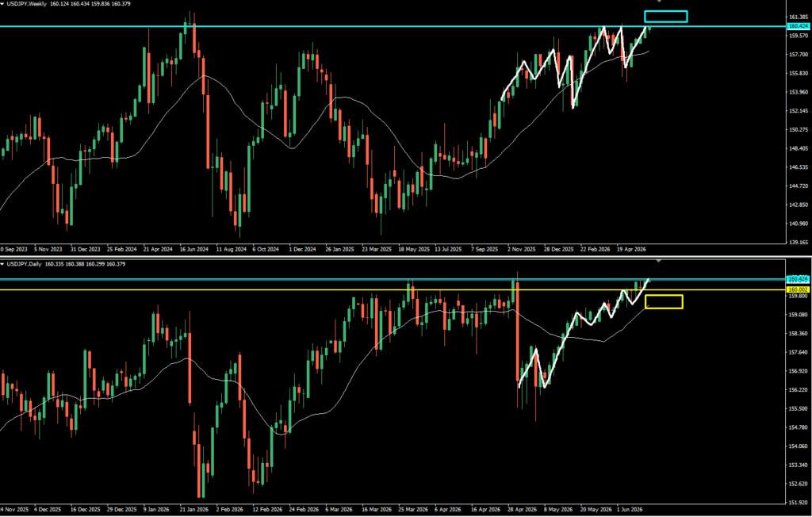The height and width of the screenshot is (517, 812).
Task: Click the 31 Dec 2023 date label
Action: pyautogui.click(x=85, y=249)
